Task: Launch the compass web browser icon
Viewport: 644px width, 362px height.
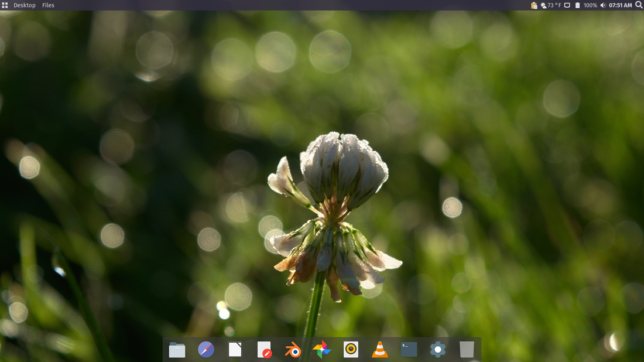Action: [206, 350]
